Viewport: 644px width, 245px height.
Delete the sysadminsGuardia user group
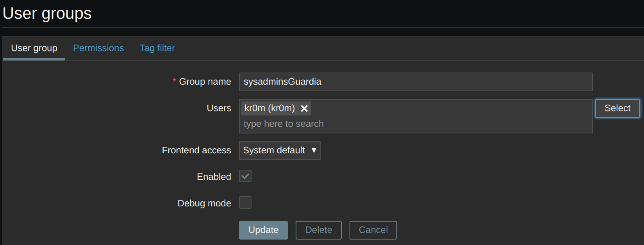pos(318,230)
